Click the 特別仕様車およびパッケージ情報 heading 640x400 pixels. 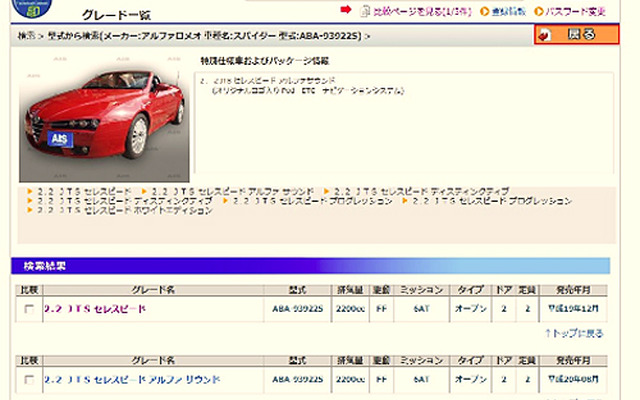click(x=264, y=61)
